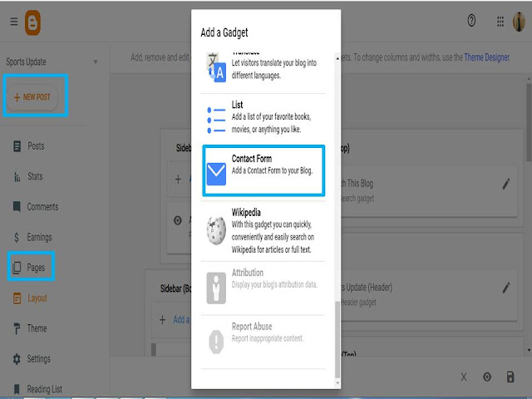Choose the List gadget title
This screenshot has width=532, height=399.
pos(237,105)
